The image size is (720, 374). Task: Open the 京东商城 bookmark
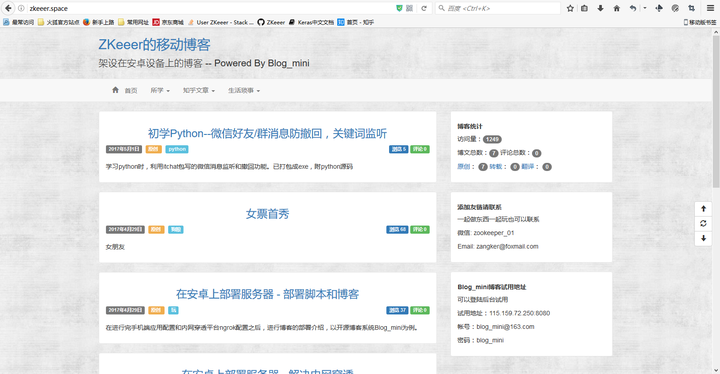click(x=168, y=22)
